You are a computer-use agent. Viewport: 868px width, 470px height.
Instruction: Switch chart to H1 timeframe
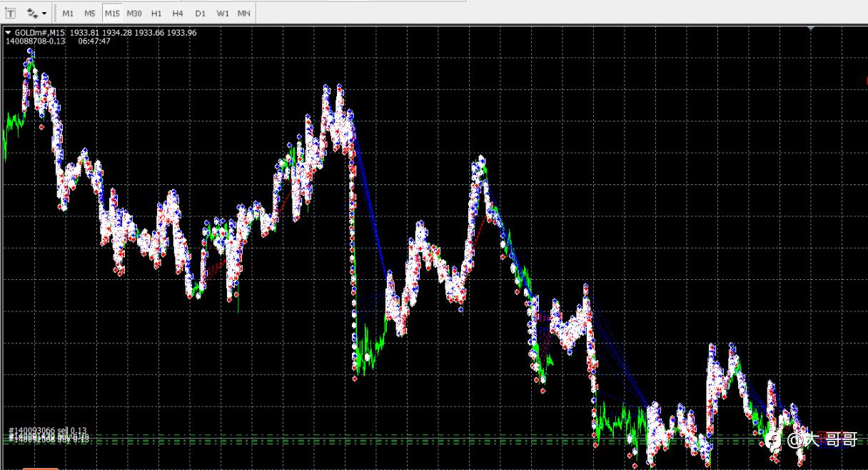[x=156, y=13]
